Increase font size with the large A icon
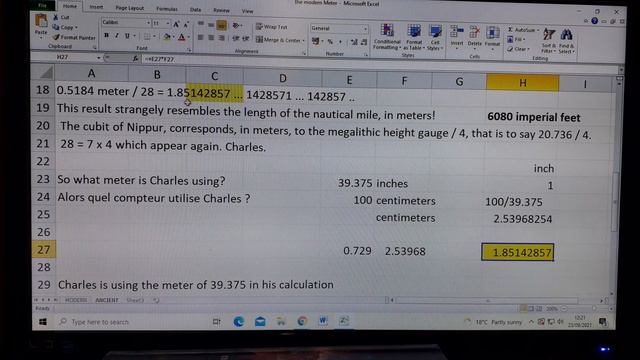 coord(176,24)
